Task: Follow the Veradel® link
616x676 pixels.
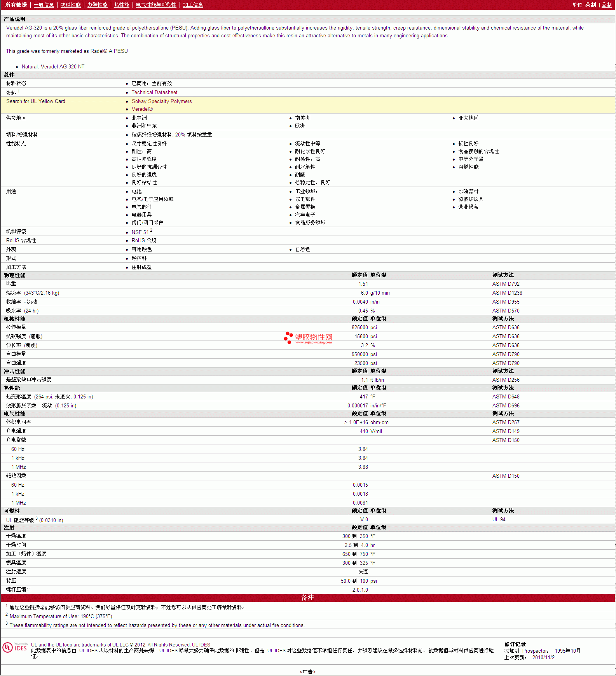Action: coord(142,109)
